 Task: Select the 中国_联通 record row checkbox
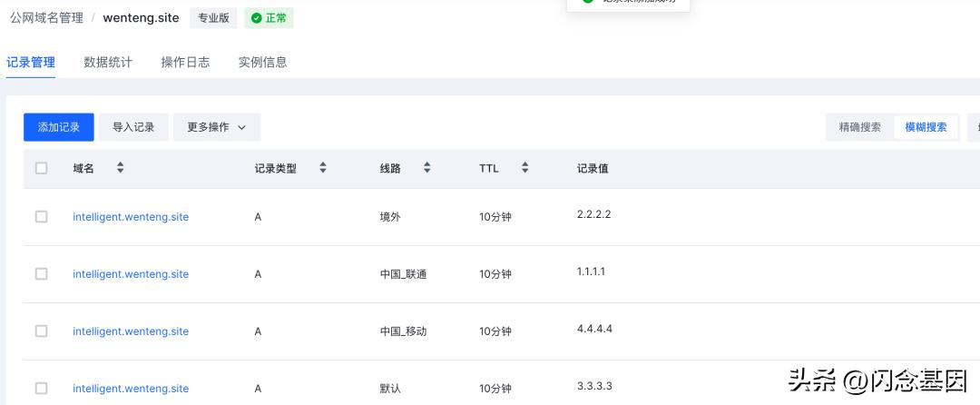click(41, 274)
